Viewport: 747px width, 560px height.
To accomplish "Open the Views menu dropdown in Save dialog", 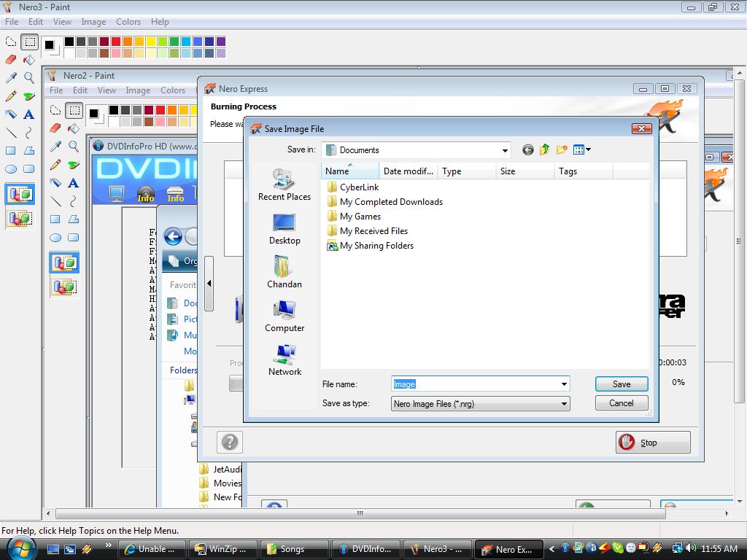I will [582, 150].
